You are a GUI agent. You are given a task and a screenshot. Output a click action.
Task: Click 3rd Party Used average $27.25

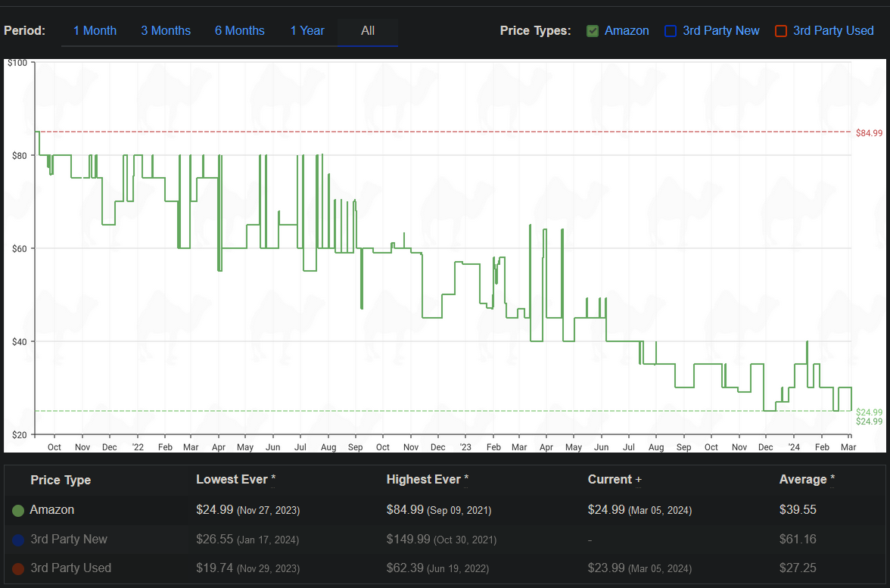[798, 568]
